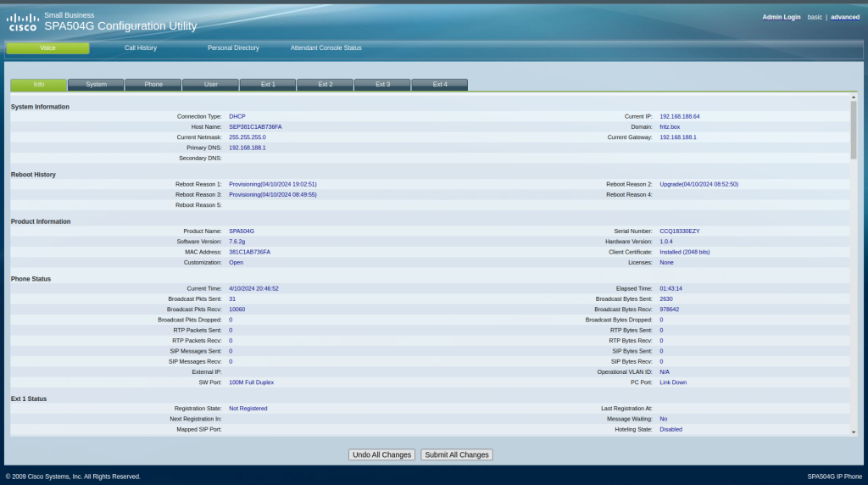Click the System Information section heading
This screenshot has width=868, height=485.
click(x=40, y=108)
